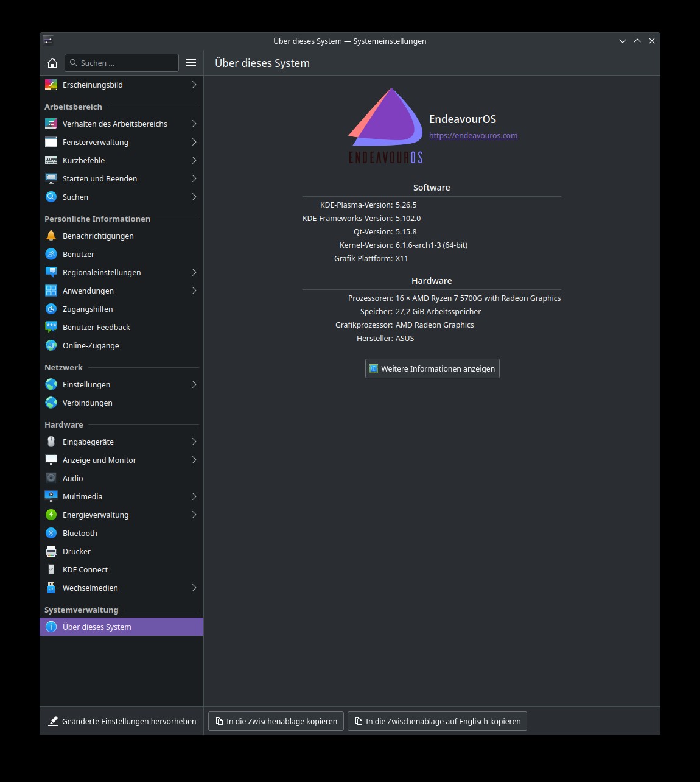Click the Online-Zugänge icon
This screenshot has height=782, width=700.
tap(51, 345)
